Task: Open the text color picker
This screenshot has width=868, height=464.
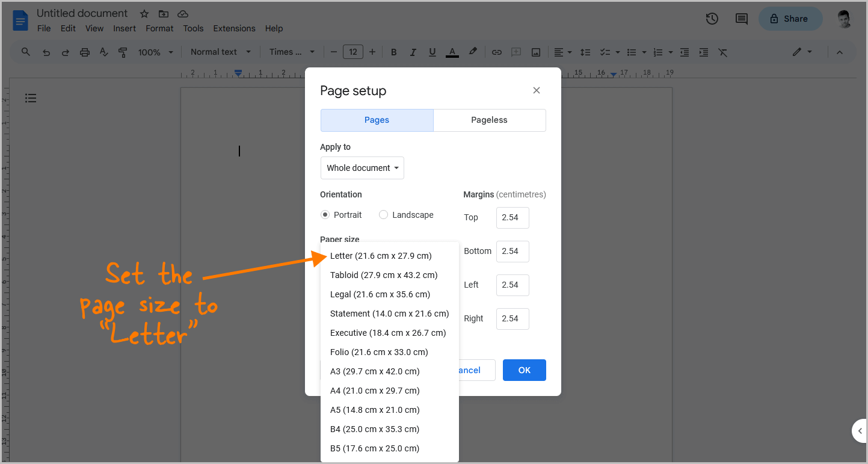Action: [452, 52]
